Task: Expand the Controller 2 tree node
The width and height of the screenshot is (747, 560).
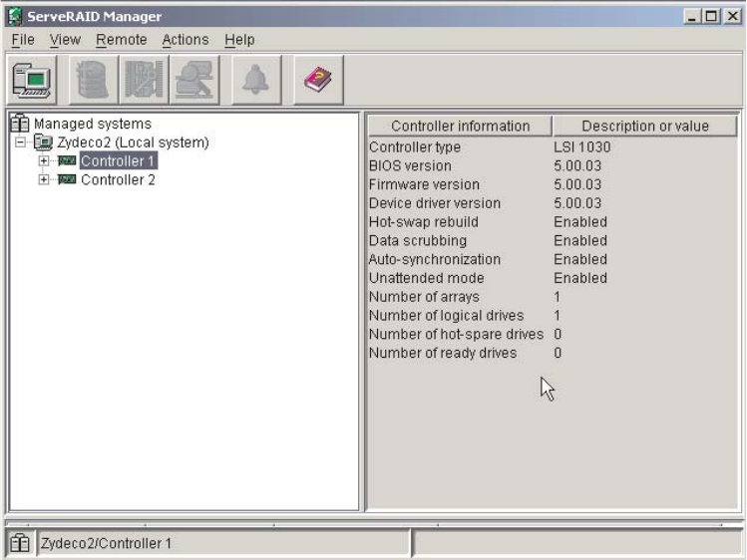Action: pyautogui.click(x=43, y=180)
